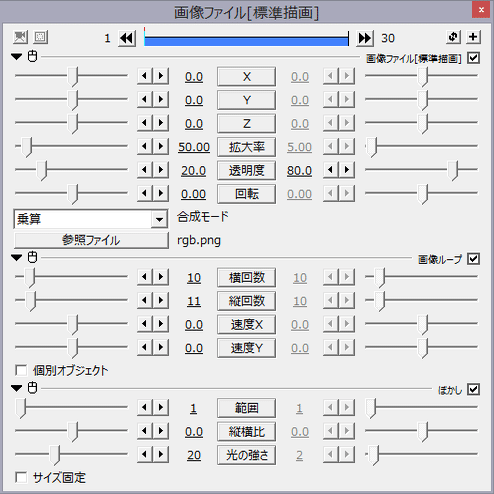Click the 50.00 拡大率 value field
The height and width of the screenshot is (494, 494).
[194, 147]
